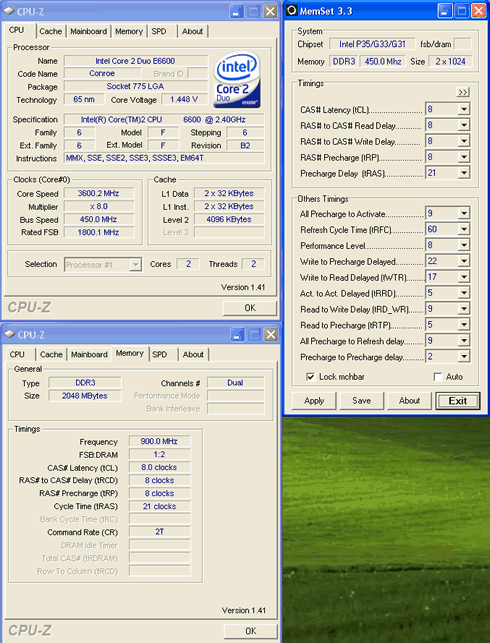490x643 pixels.
Task: Open About tab in upper CPU-Z
Action: pos(192,31)
